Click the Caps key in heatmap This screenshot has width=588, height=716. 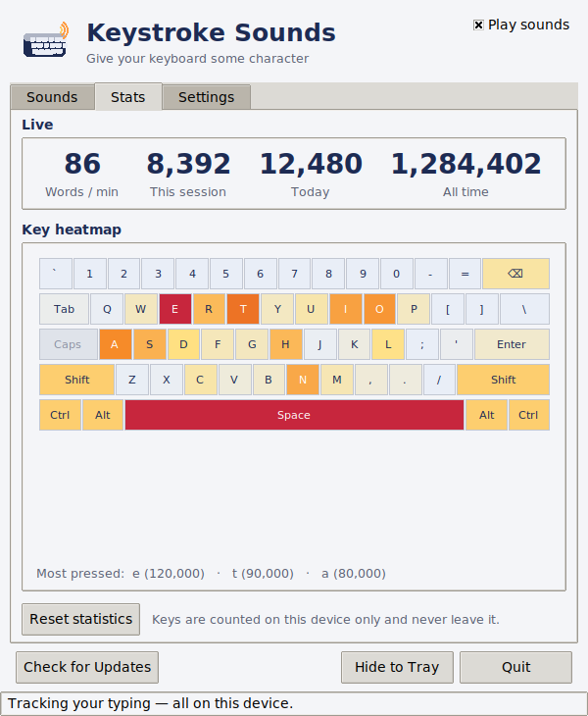68,344
